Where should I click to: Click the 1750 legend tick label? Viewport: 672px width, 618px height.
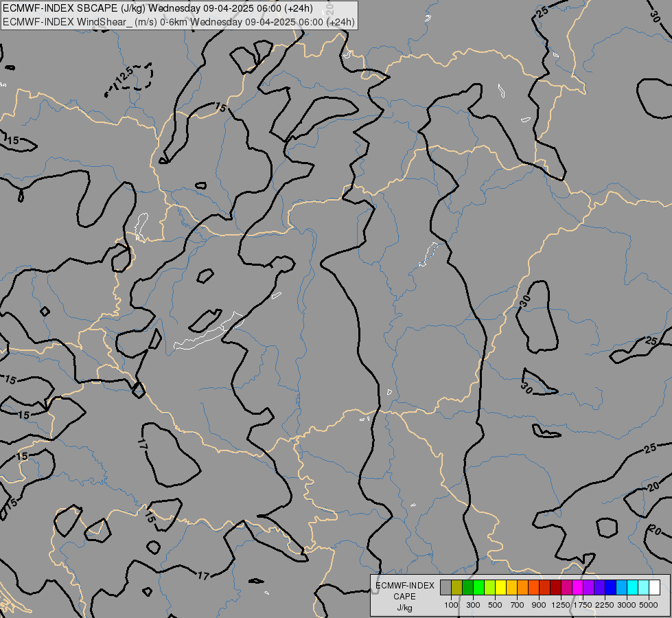point(583,605)
